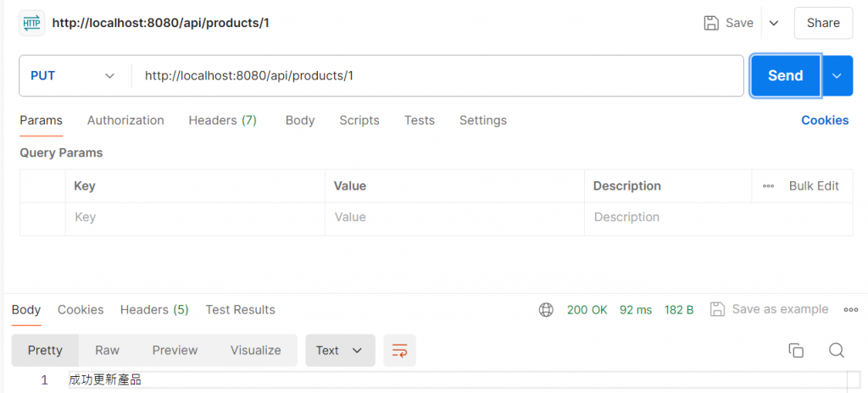The width and height of the screenshot is (868, 393).
Task: Click Bulk Edit
Action: point(814,186)
